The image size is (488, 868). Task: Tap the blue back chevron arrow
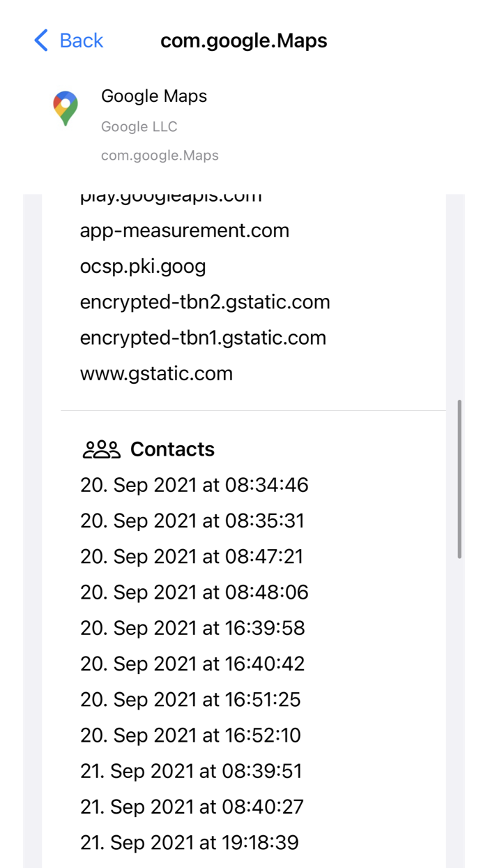click(40, 40)
